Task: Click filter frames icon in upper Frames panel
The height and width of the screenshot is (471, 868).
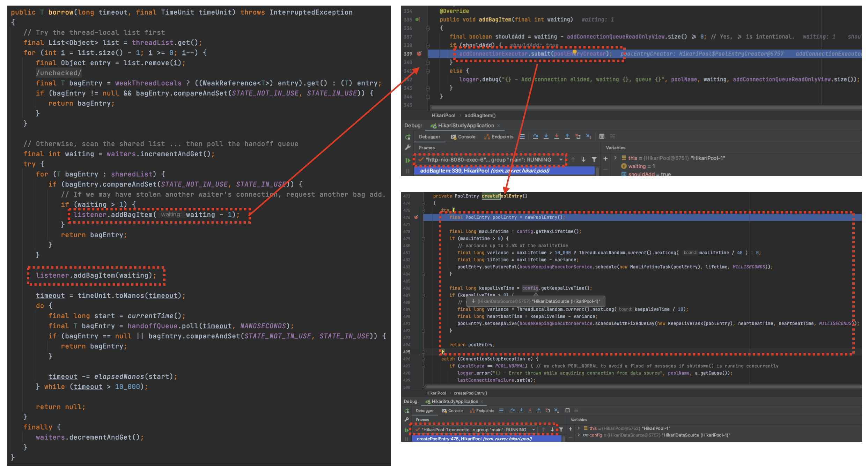Action: 594,159
